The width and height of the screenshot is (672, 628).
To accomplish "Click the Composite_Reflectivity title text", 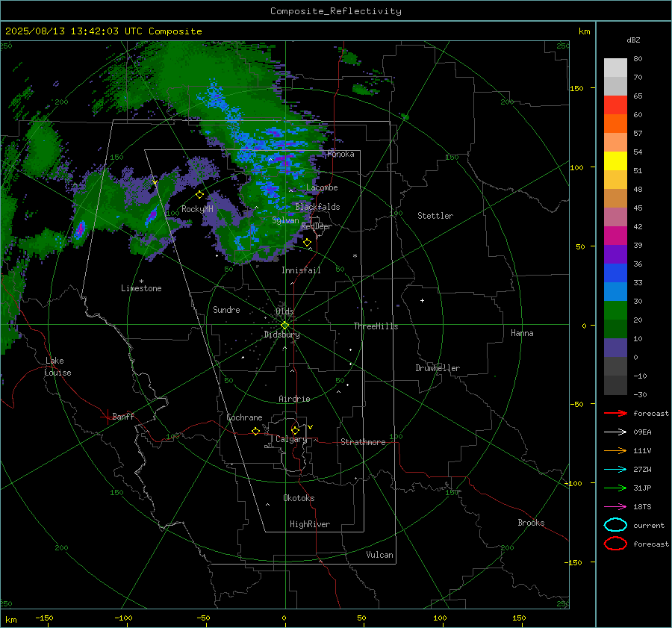I will click(335, 11).
